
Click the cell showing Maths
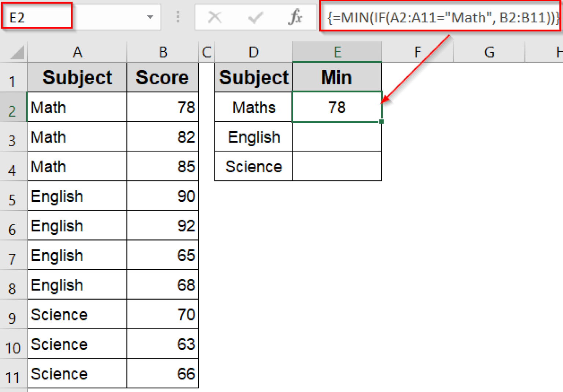coord(253,107)
